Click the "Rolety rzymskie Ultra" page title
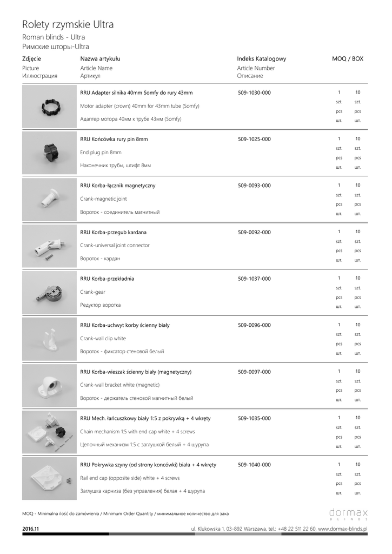The width and height of the screenshot is (392, 554). 68,24
